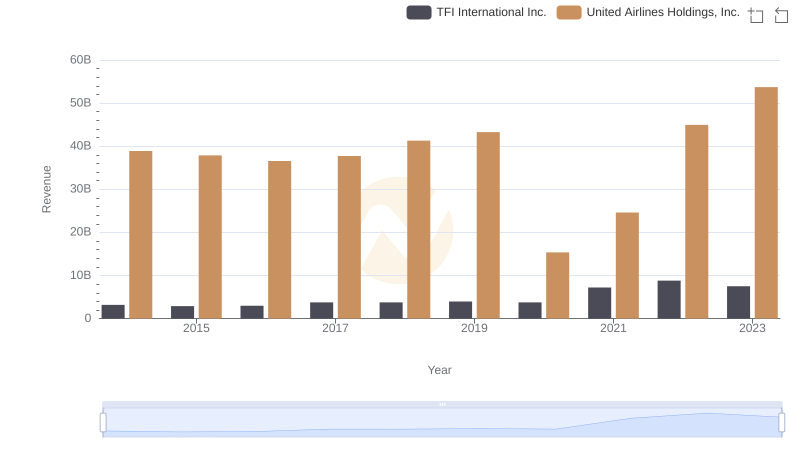Click TFI International 2022 revenue bar
The height and width of the screenshot is (461, 800).
tap(669, 299)
